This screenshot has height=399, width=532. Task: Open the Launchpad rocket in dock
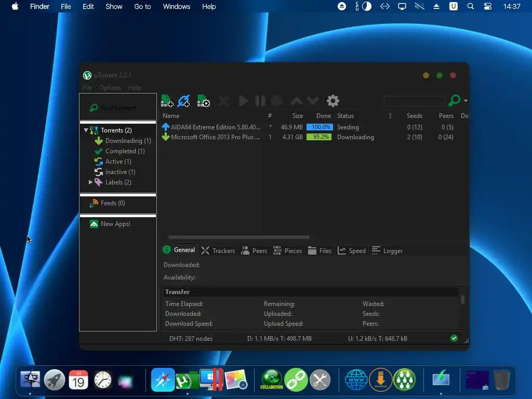pyautogui.click(x=54, y=380)
